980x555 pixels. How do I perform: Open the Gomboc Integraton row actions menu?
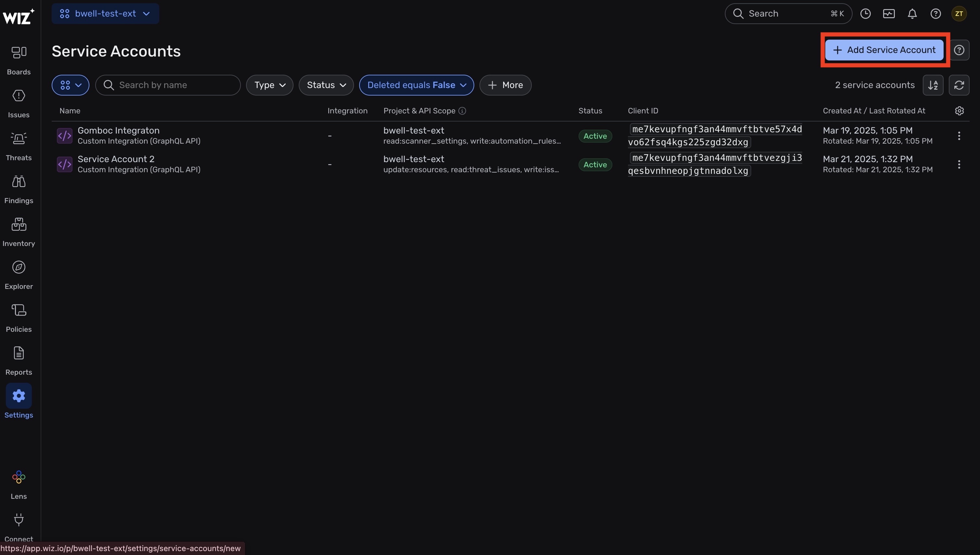click(959, 136)
